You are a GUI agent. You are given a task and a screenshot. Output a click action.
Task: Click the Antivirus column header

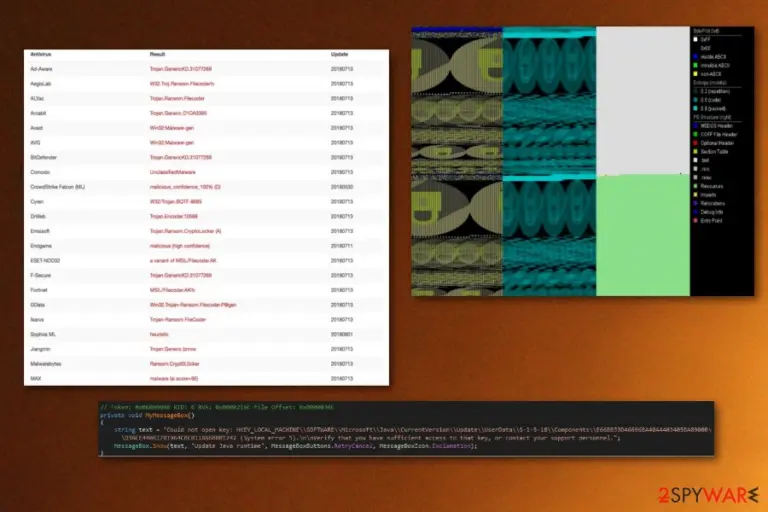41,54
